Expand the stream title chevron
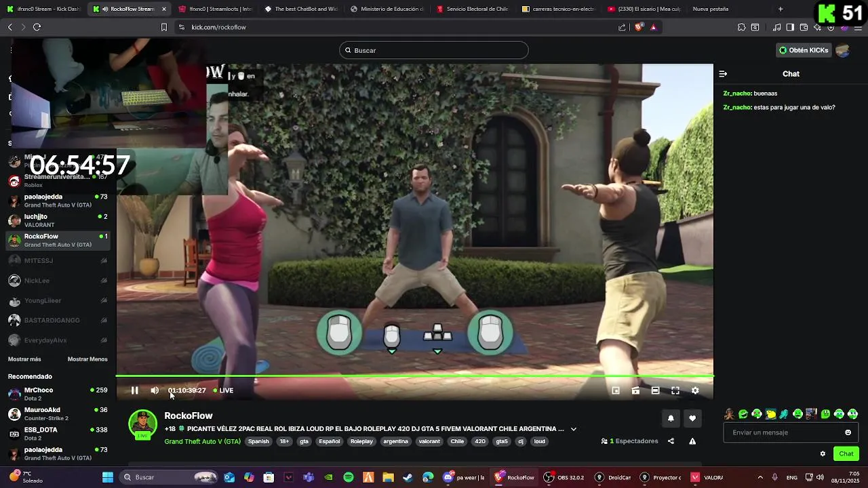Viewport: 868px width, 488px height. 574,429
